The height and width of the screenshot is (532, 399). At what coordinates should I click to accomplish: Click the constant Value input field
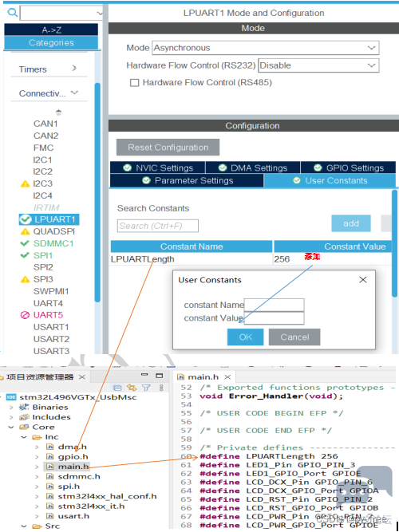274,318
